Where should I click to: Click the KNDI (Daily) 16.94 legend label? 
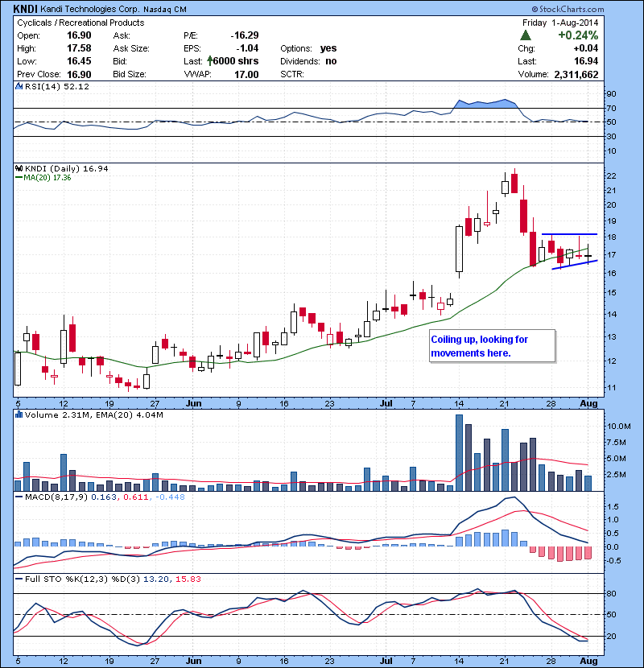(67, 168)
